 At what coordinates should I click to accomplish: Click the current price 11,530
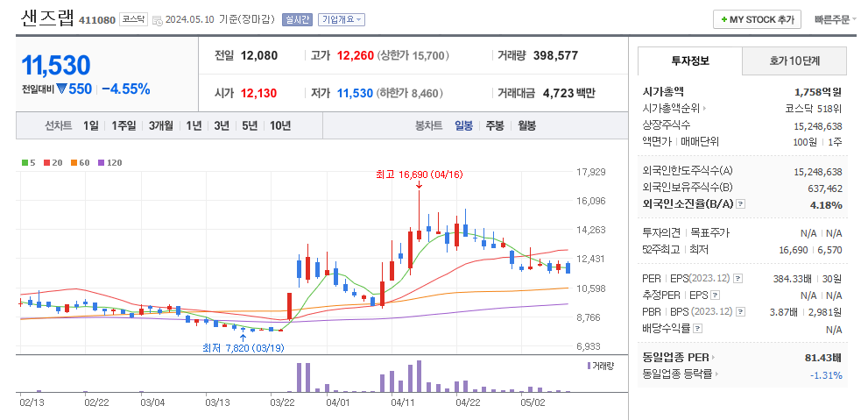pos(55,66)
